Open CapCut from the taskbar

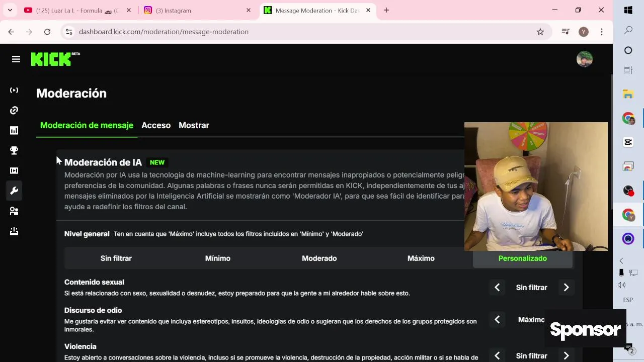[628, 142]
